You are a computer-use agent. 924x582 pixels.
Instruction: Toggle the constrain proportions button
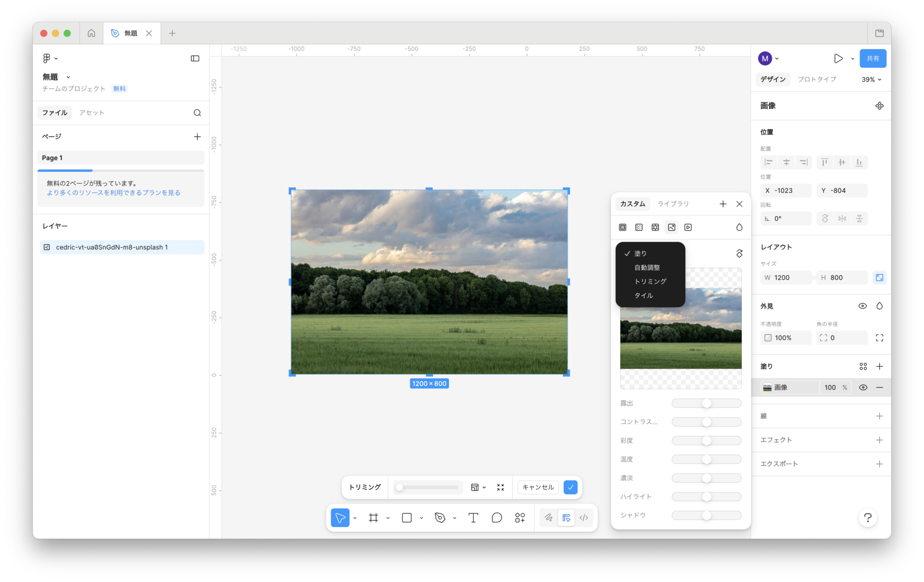coord(879,278)
